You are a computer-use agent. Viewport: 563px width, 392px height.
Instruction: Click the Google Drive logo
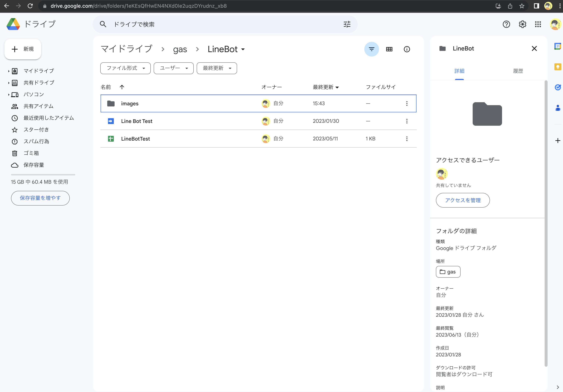13,24
